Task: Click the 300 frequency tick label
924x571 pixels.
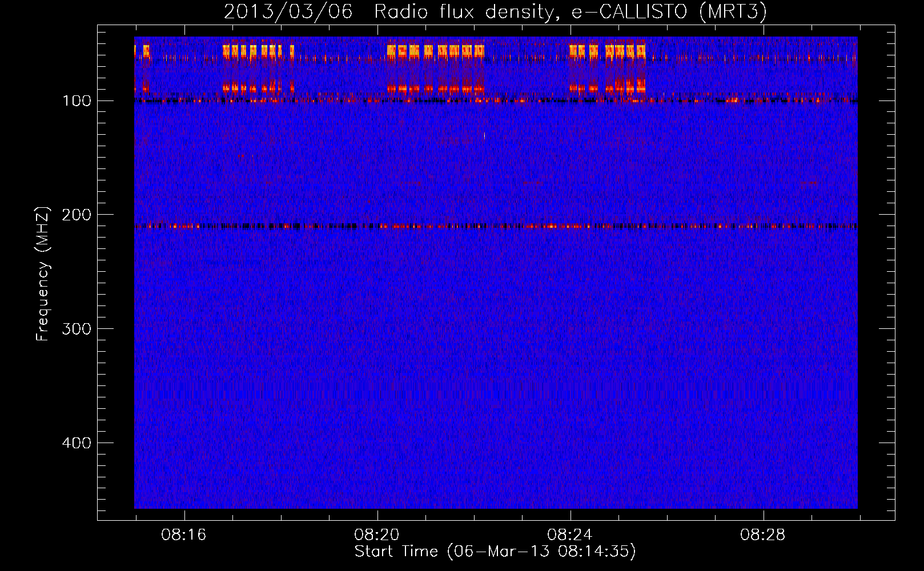Action: coord(77,329)
